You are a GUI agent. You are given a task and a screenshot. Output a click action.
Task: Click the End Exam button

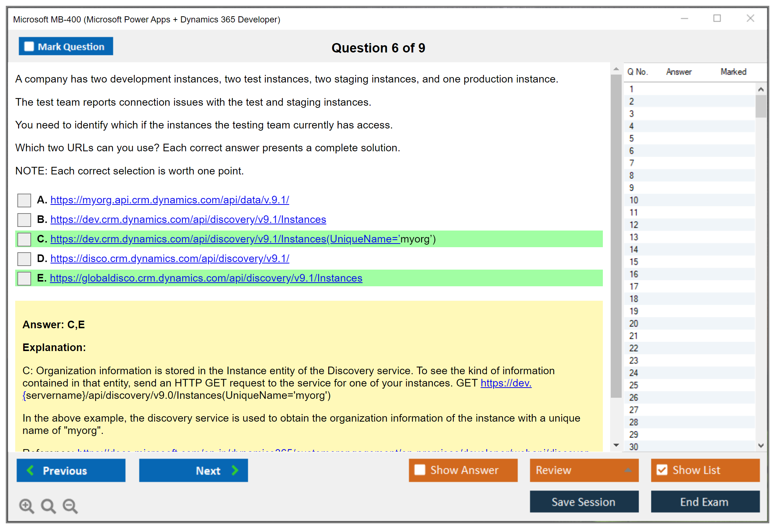[x=705, y=502]
